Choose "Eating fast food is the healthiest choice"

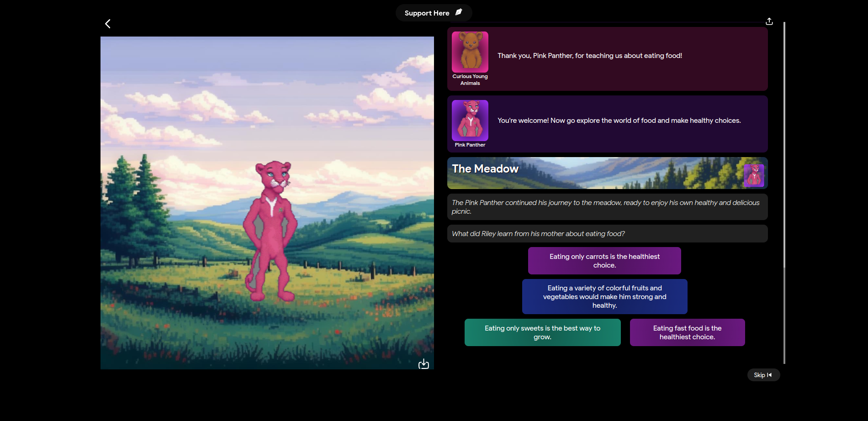[x=687, y=332]
